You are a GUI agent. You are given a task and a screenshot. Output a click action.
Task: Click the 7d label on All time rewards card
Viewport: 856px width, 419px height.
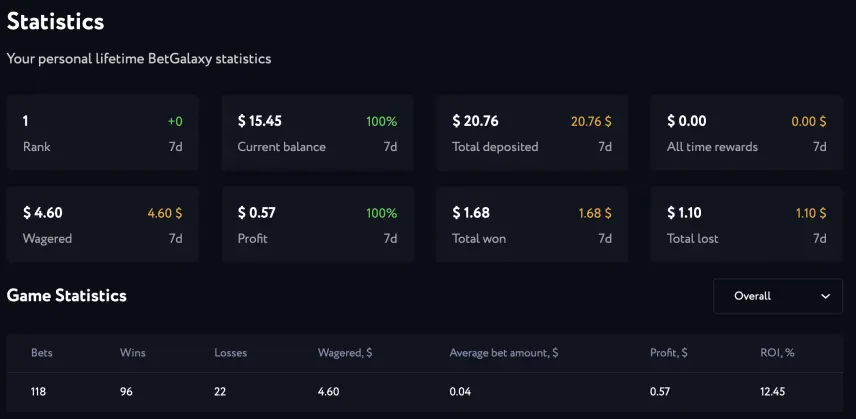coord(819,147)
